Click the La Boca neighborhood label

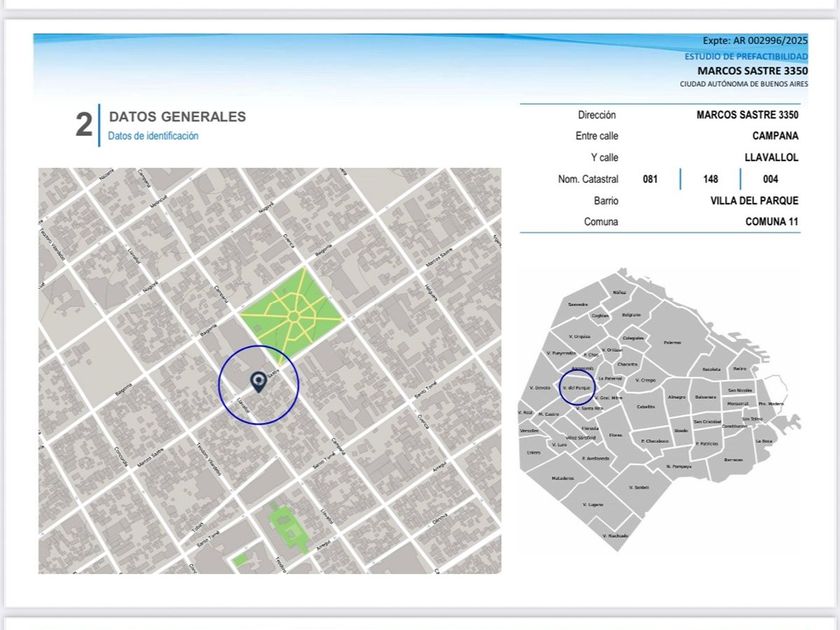click(763, 441)
